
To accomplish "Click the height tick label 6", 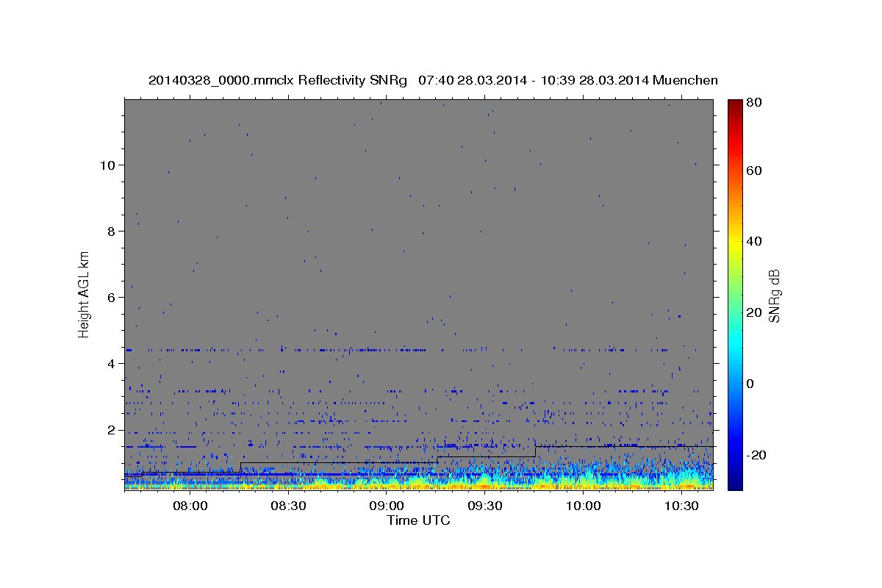I will 110,297.
